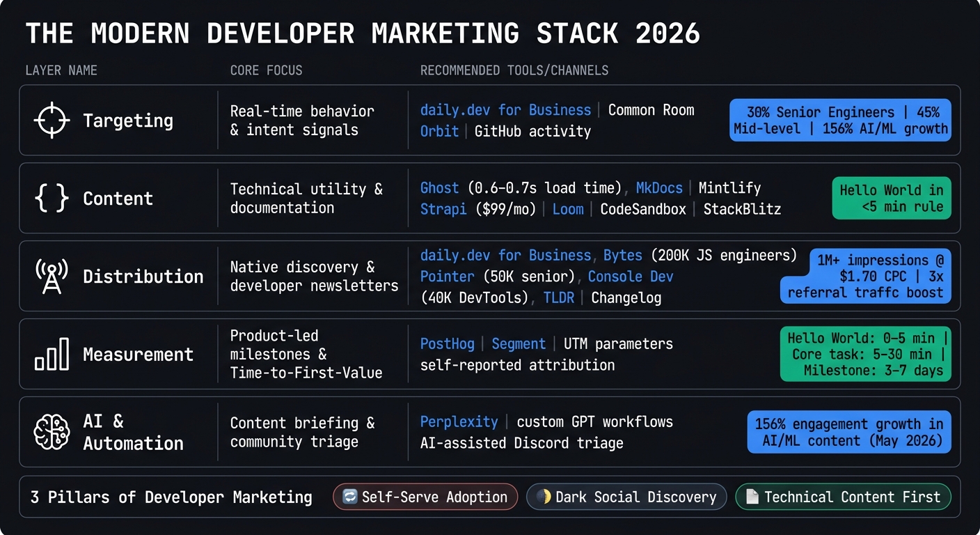The image size is (980, 535).
Task: Click the LAYER NAME column header
Action: click(x=61, y=70)
